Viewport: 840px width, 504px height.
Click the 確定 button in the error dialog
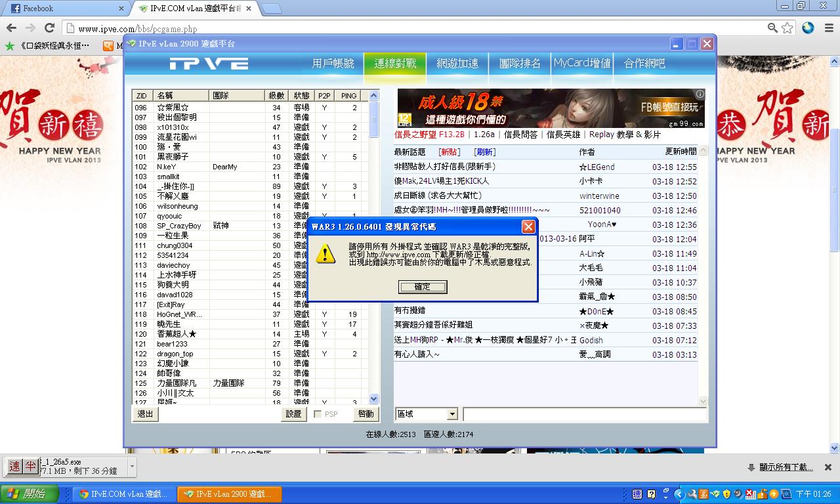[423, 287]
